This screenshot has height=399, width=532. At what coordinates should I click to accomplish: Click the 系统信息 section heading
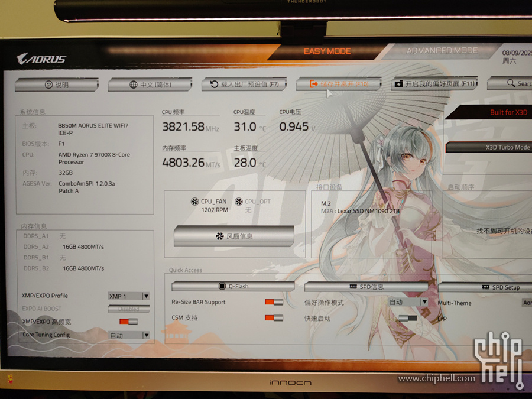tap(33, 112)
